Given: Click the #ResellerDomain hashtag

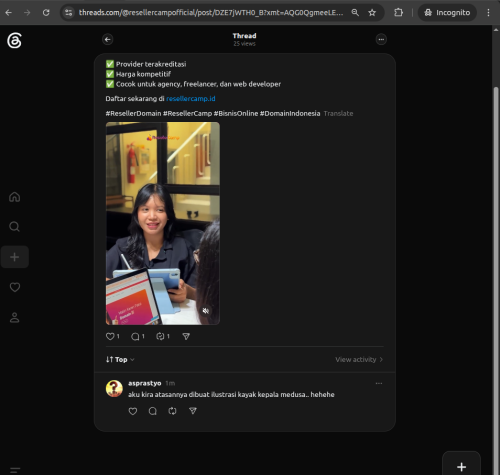Looking at the screenshot, I should pyautogui.click(x=133, y=113).
